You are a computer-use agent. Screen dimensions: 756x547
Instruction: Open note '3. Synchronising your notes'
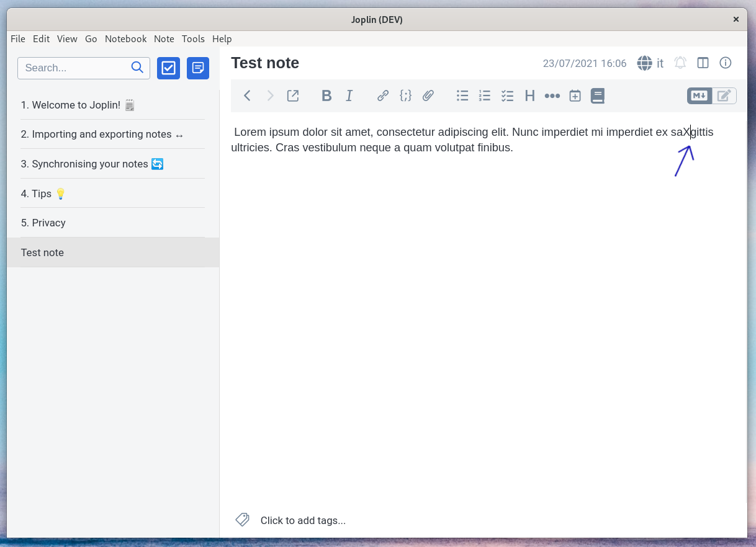(x=113, y=164)
